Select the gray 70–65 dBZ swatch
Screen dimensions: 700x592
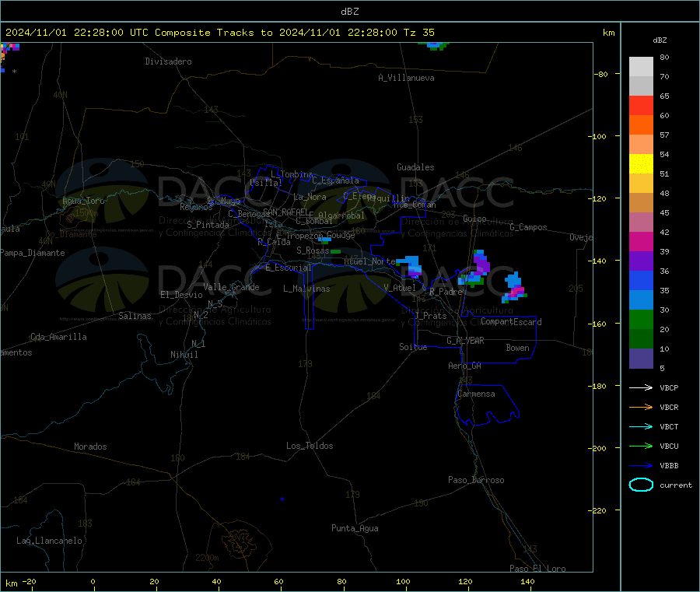coord(641,86)
